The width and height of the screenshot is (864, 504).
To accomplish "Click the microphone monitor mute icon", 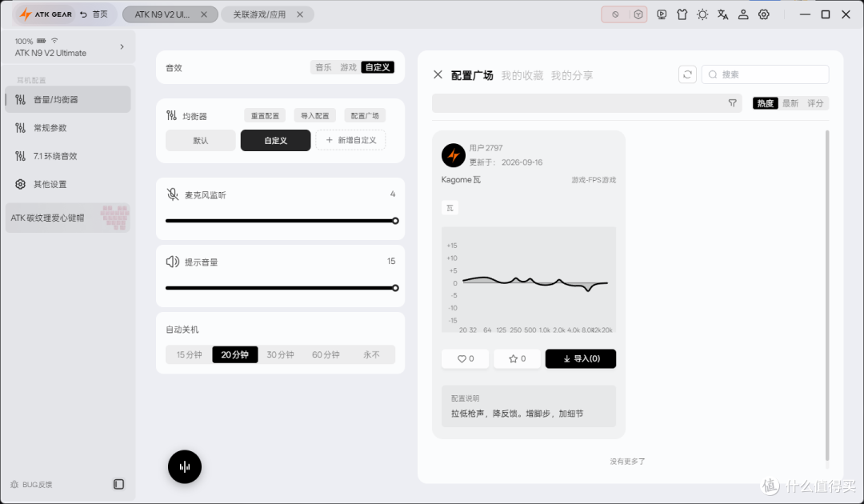I will click(x=173, y=194).
